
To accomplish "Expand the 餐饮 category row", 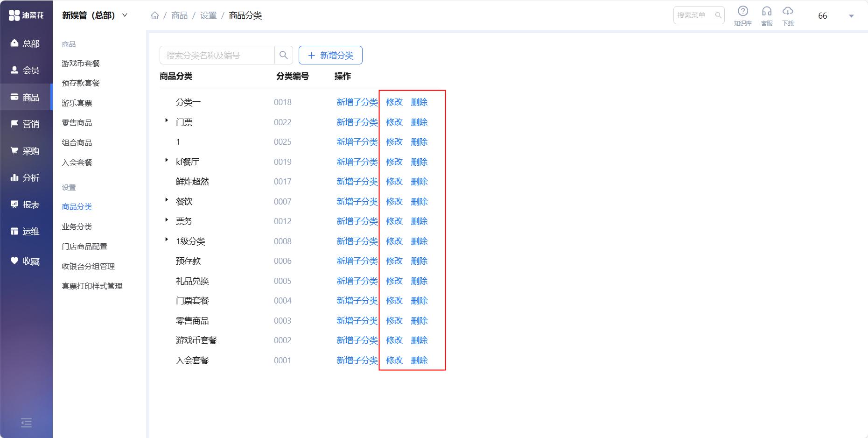I will (167, 200).
